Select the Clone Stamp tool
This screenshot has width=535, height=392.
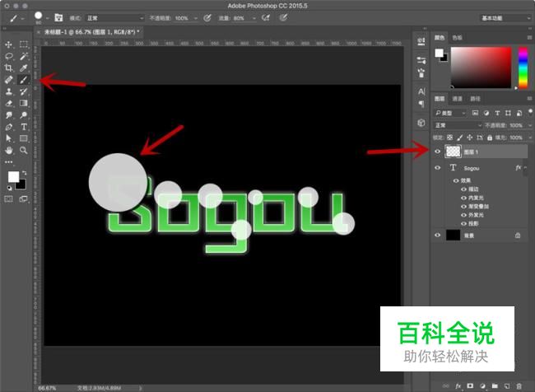click(8, 91)
